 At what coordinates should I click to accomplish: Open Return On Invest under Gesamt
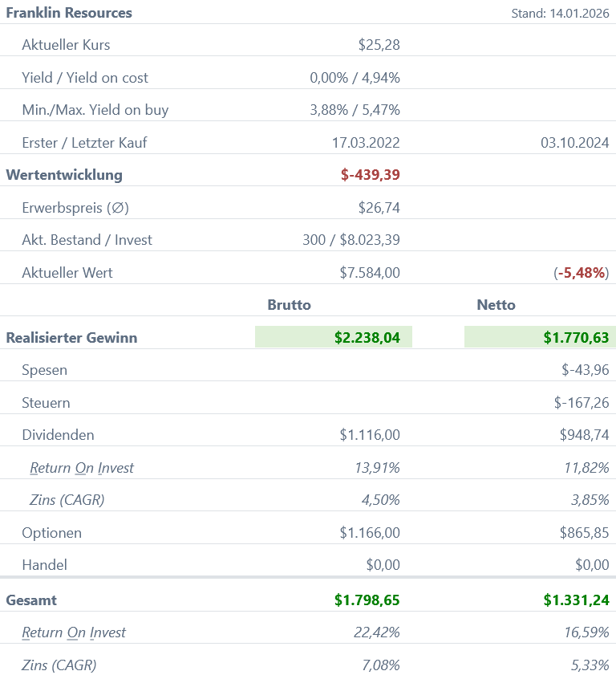point(74,632)
